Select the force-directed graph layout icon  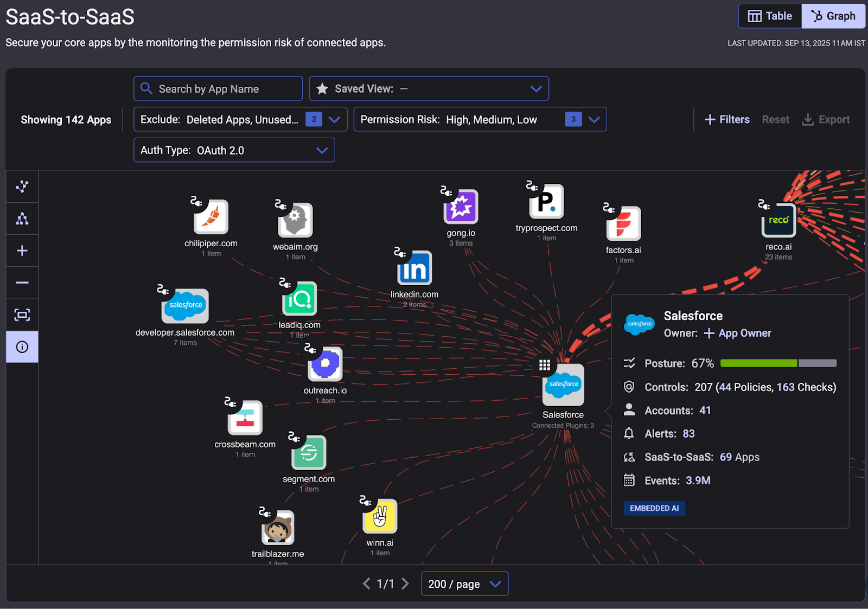click(x=22, y=187)
